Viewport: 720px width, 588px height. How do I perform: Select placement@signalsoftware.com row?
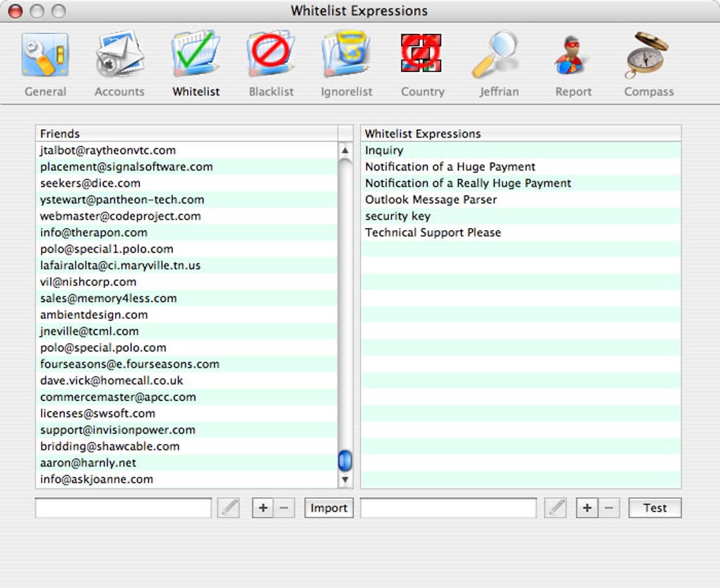point(186,167)
